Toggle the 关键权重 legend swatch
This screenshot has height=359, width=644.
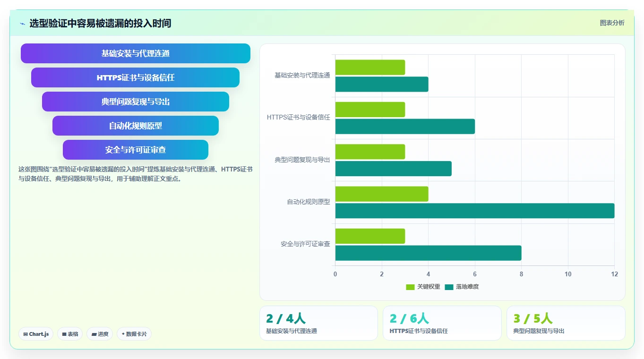coord(410,287)
